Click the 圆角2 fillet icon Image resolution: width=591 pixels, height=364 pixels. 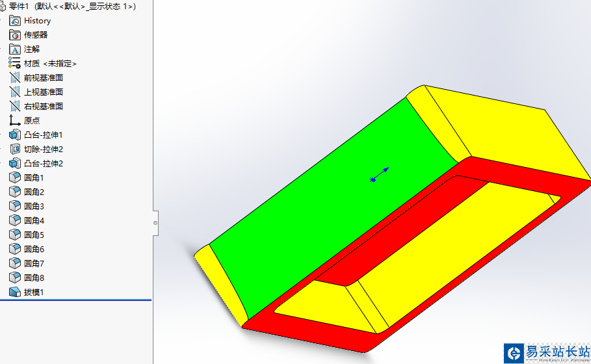click(15, 192)
